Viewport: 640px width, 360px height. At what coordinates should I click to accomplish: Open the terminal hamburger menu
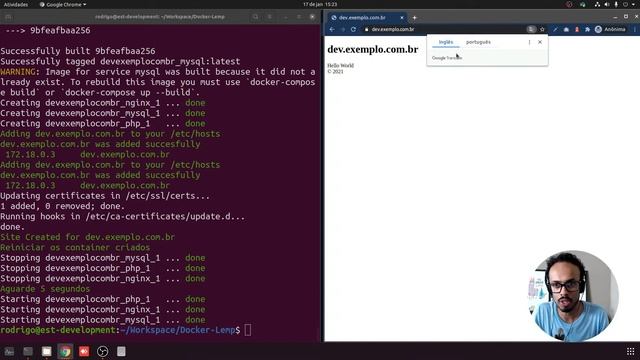pos(270,17)
